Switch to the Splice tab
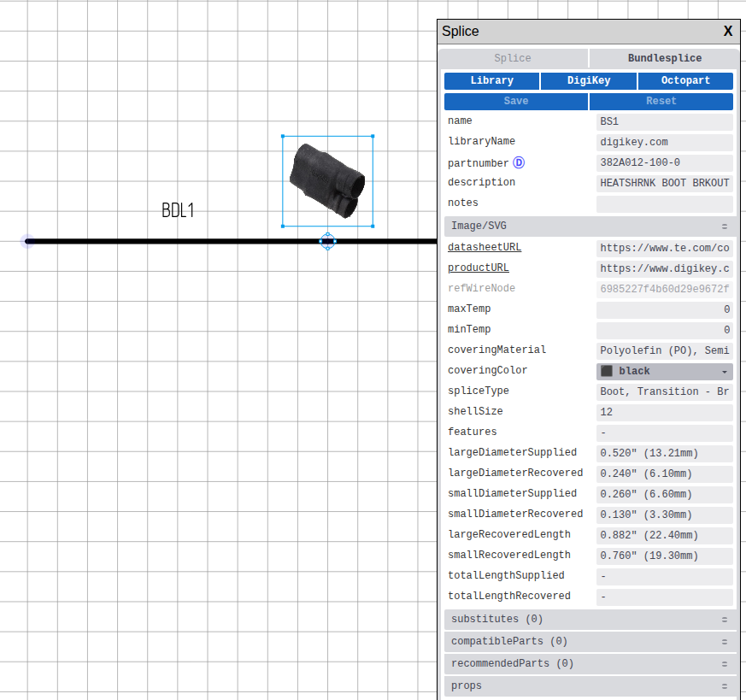This screenshot has height=700, width=746. tap(512, 57)
